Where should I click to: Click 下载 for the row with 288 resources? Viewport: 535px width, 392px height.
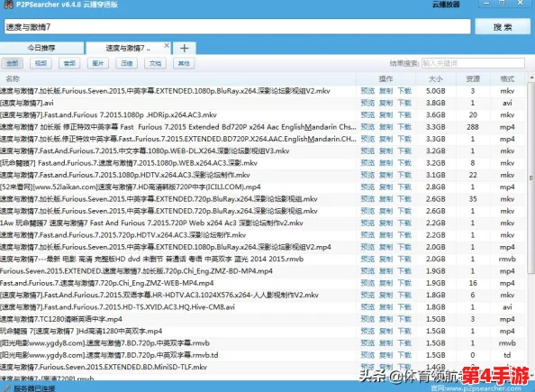tap(404, 127)
